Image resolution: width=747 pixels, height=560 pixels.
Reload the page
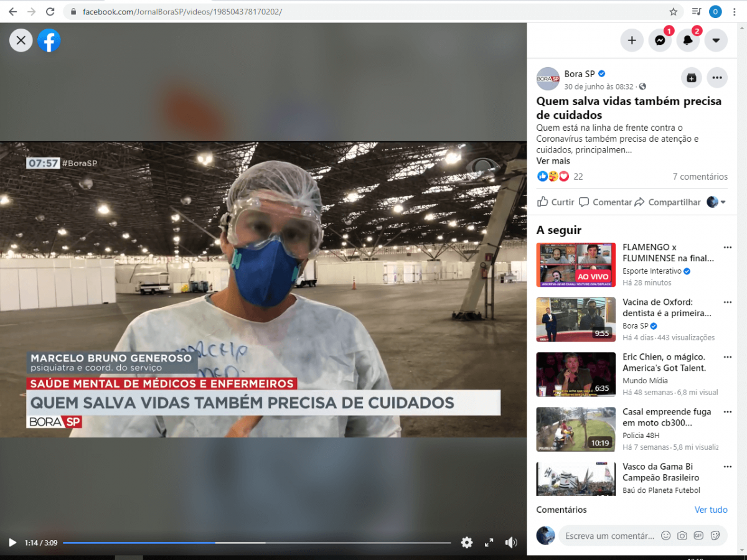coord(50,12)
